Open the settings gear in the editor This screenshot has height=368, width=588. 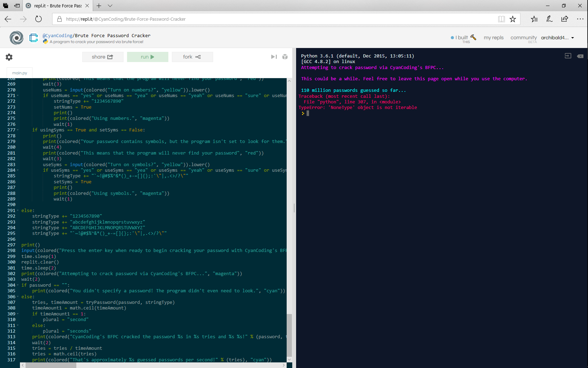coord(9,57)
